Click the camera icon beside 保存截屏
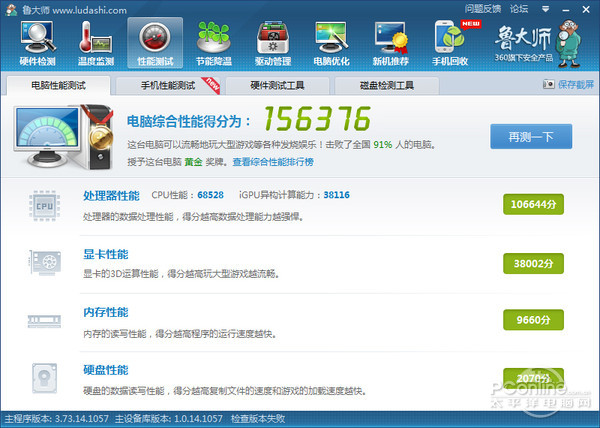The image size is (600, 428). coord(549,84)
